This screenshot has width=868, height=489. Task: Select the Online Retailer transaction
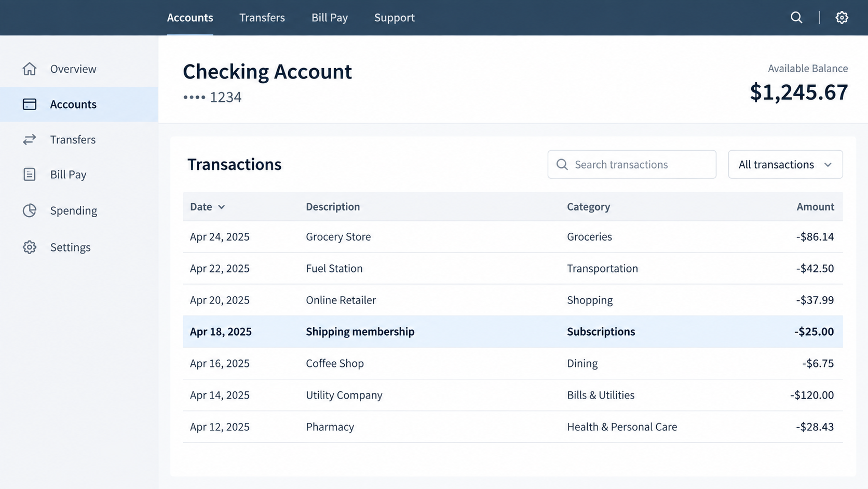point(513,300)
